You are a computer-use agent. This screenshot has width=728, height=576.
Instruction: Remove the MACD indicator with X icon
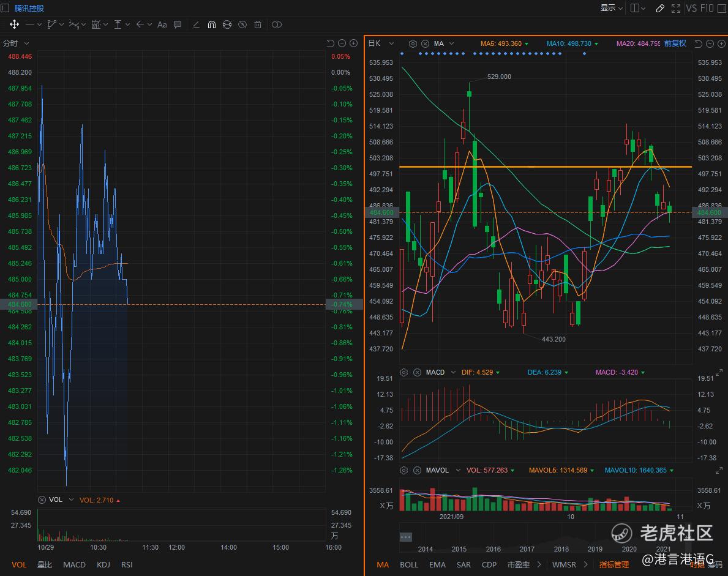[417, 372]
